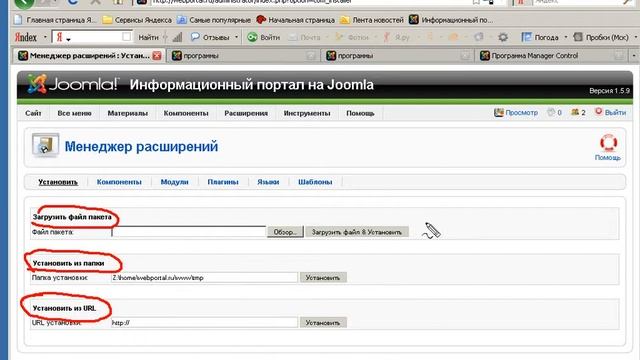Viewport: 640px width, 360px height.
Task: Switch to first программы browser tab
Action: [x=244, y=56]
